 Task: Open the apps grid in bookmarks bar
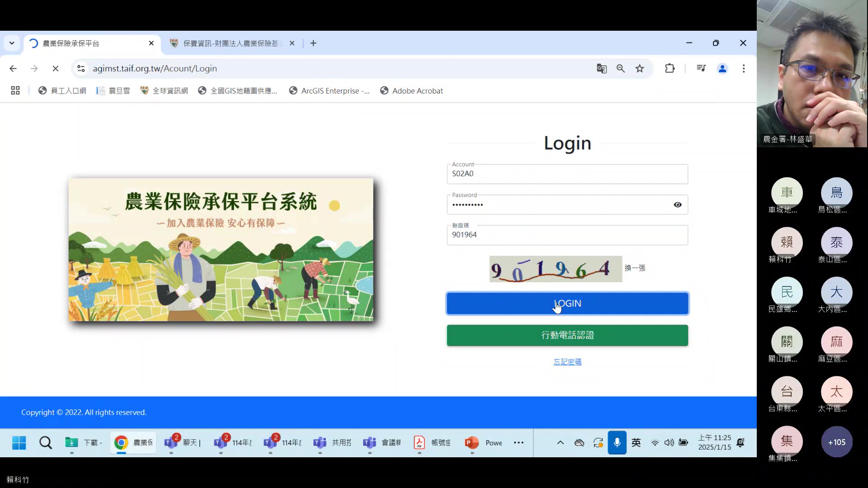click(15, 91)
